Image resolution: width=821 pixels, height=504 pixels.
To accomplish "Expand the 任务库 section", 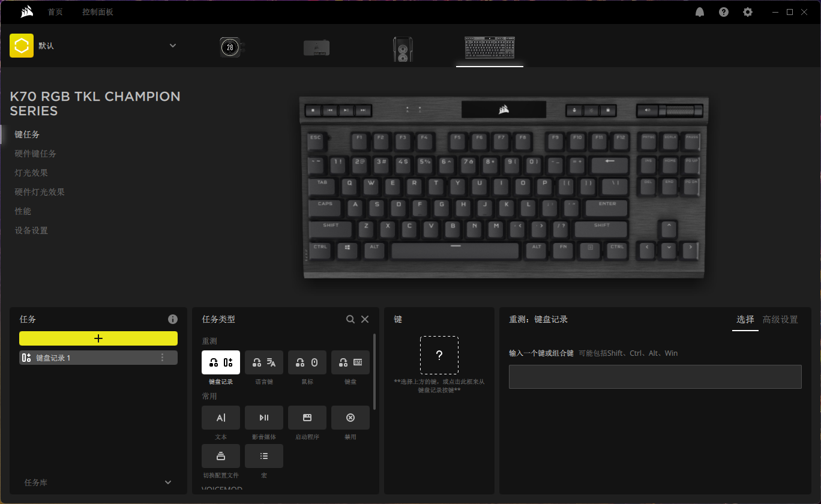I will [168, 482].
